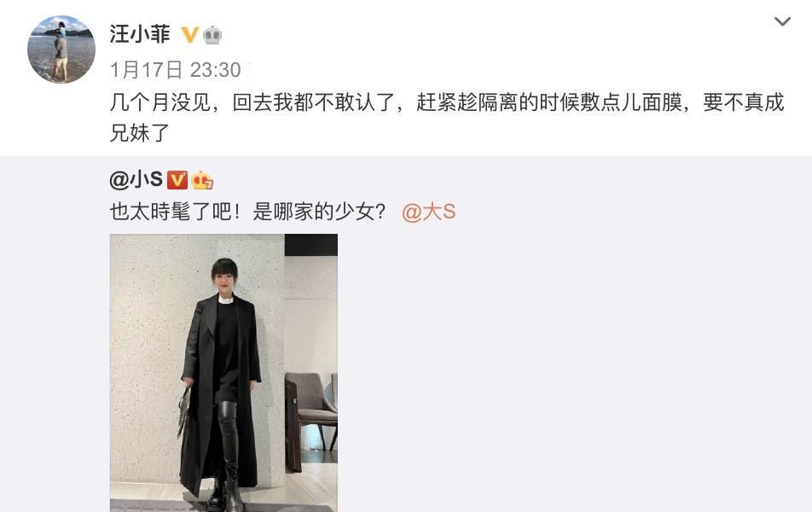Open the @小S reposted author link
Viewport: 812px width, 512px height.
pos(136,180)
